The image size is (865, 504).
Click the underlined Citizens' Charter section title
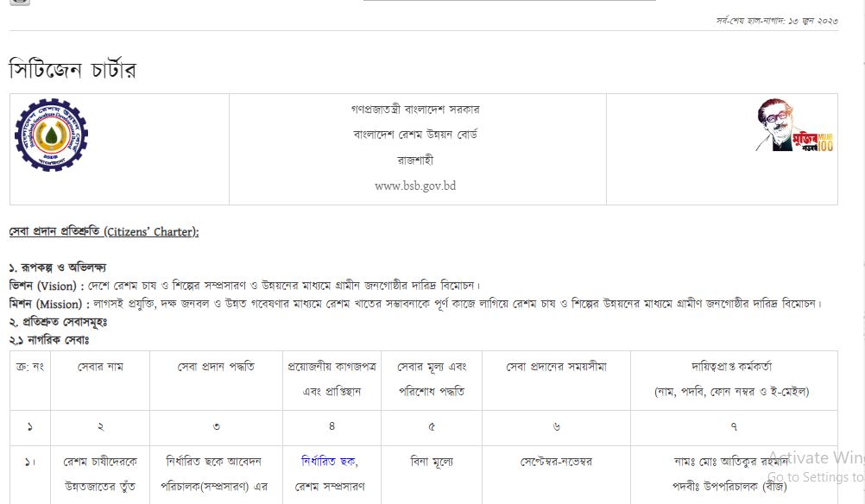click(104, 231)
